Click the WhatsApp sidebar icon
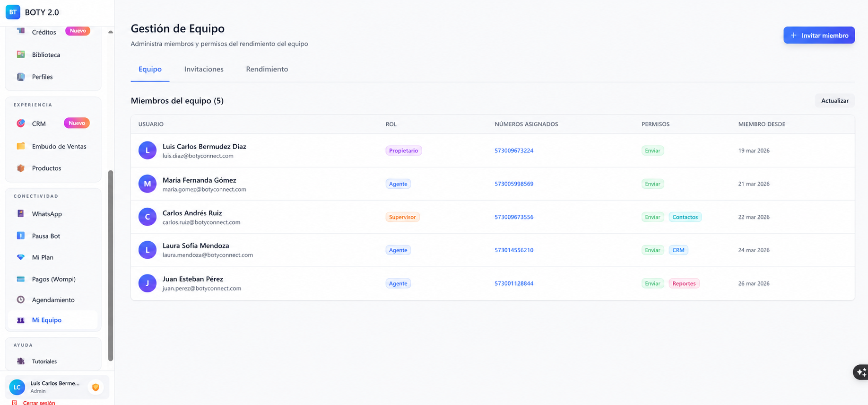This screenshot has height=405, width=868. 21,214
